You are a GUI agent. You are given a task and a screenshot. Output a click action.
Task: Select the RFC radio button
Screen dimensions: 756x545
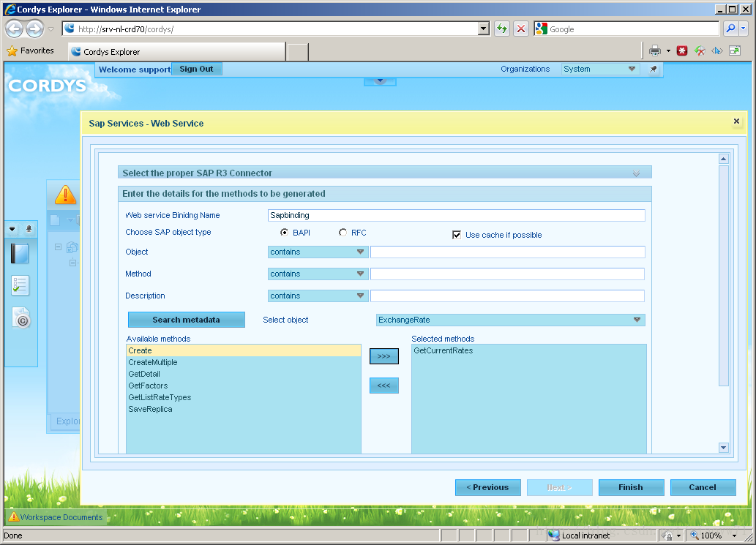(343, 232)
